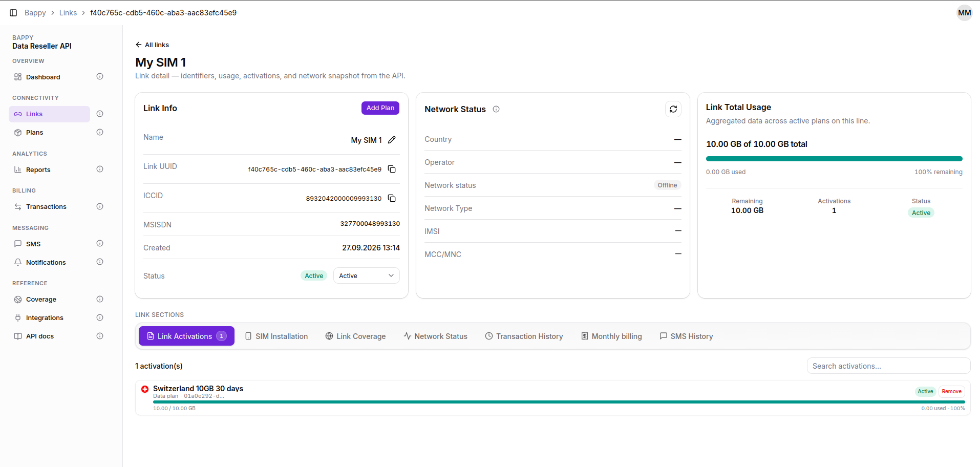This screenshot has width=980, height=467.
Task: Open the Network Status info tooltip icon
Action: 496,109
